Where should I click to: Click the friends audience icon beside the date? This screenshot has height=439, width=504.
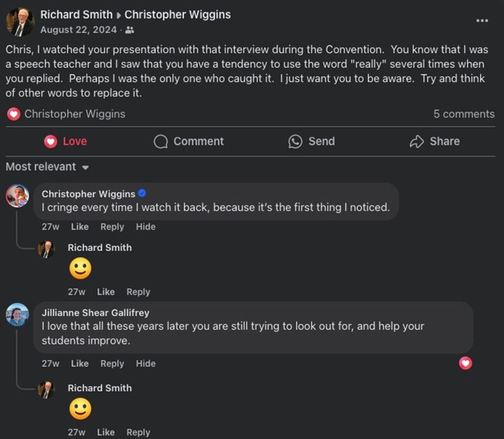coord(130,30)
